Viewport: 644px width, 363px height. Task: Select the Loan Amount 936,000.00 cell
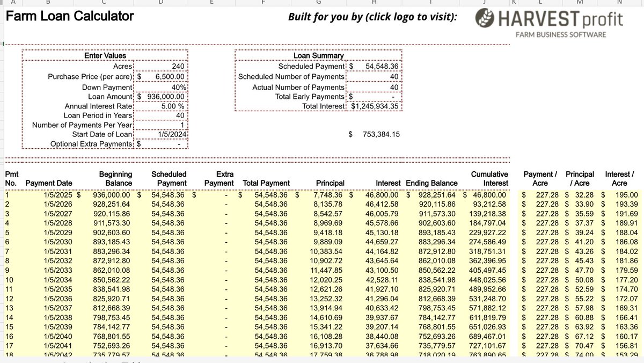(x=161, y=97)
